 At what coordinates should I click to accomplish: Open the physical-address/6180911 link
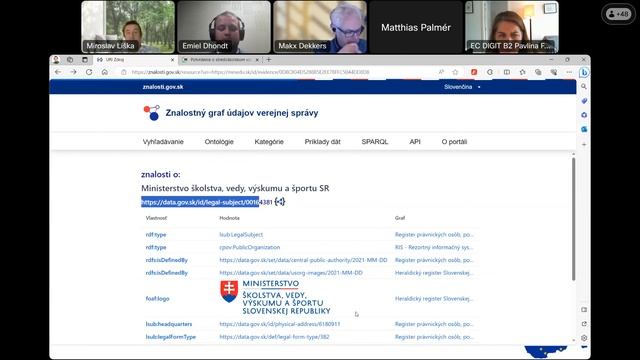pos(280,324)
